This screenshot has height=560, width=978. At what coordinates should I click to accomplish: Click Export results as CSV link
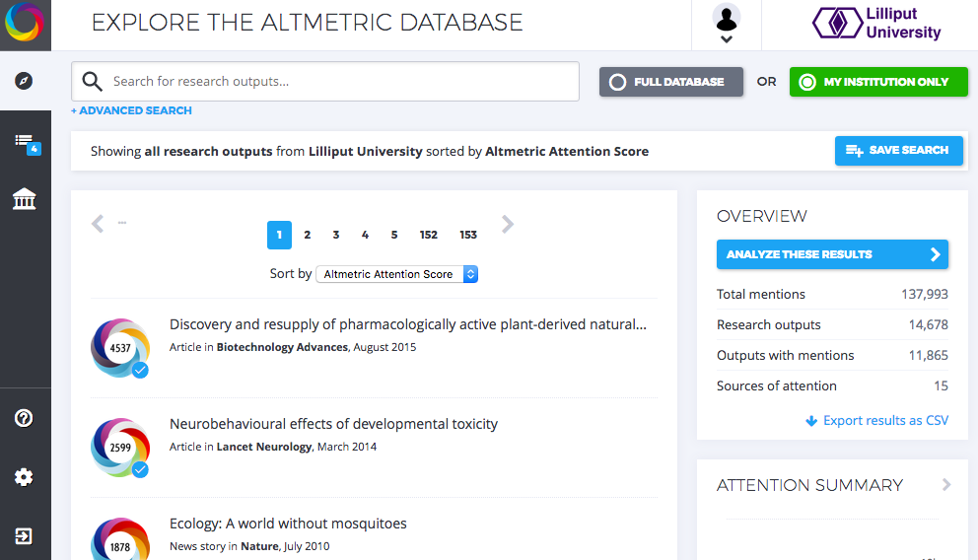pyautogui.click(x=876, y=420)
